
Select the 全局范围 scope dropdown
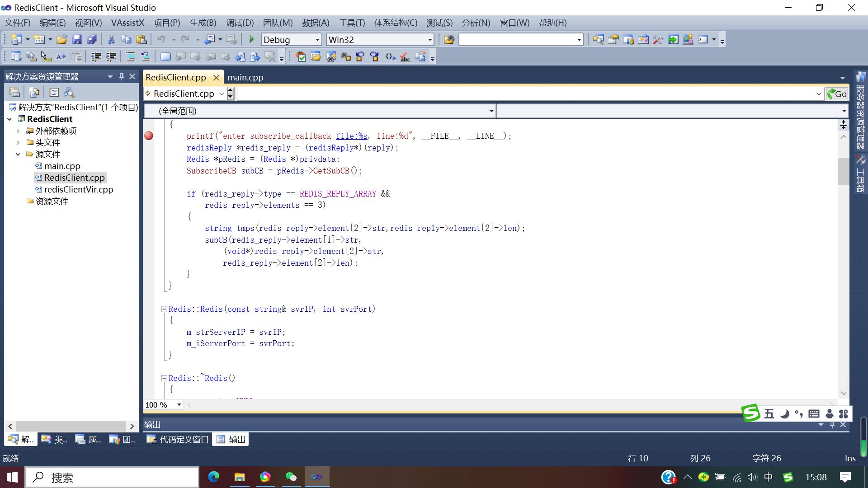pyautogui.click(x=322, y=111)
